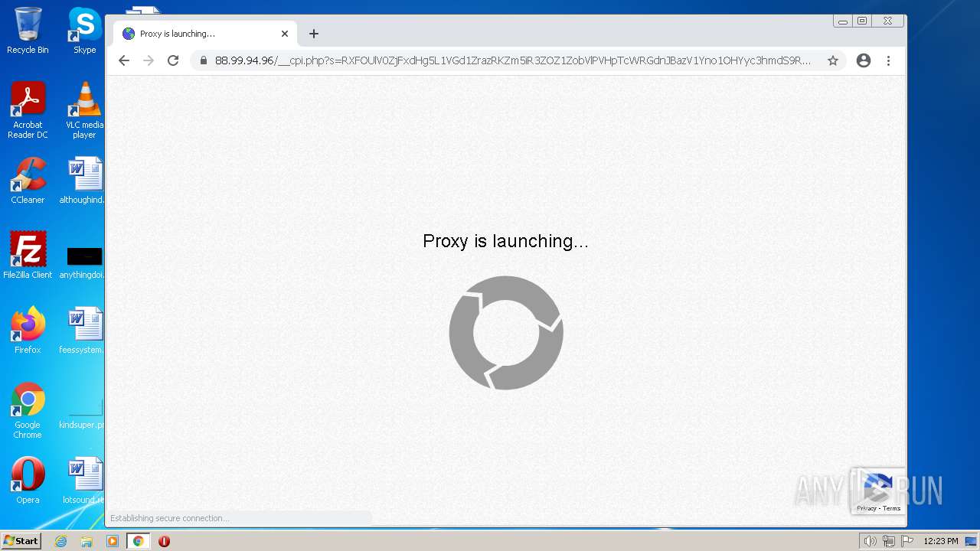
Task: Open the volume control in system tray
Action: pyautogui.click(x=870, y=541)
